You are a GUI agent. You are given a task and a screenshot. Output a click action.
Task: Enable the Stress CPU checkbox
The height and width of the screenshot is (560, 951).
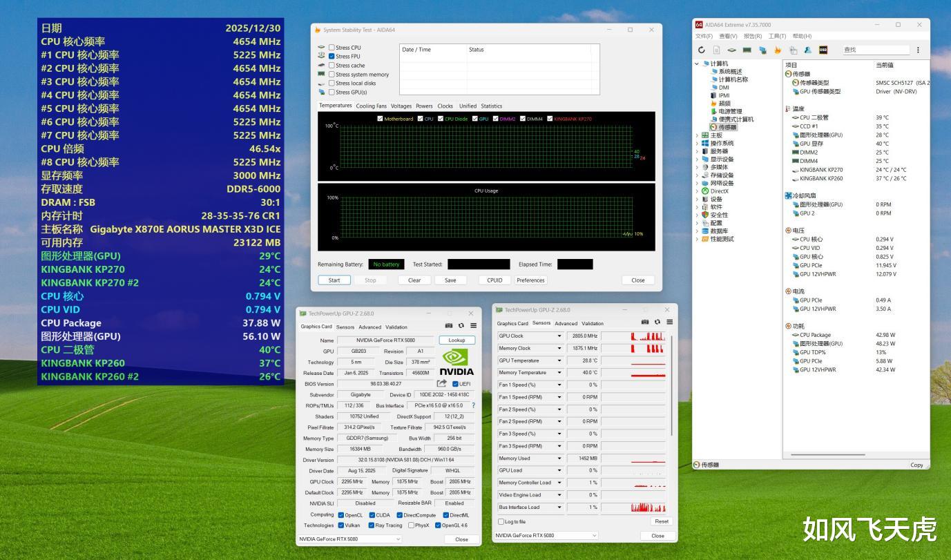tap(332, 48)
